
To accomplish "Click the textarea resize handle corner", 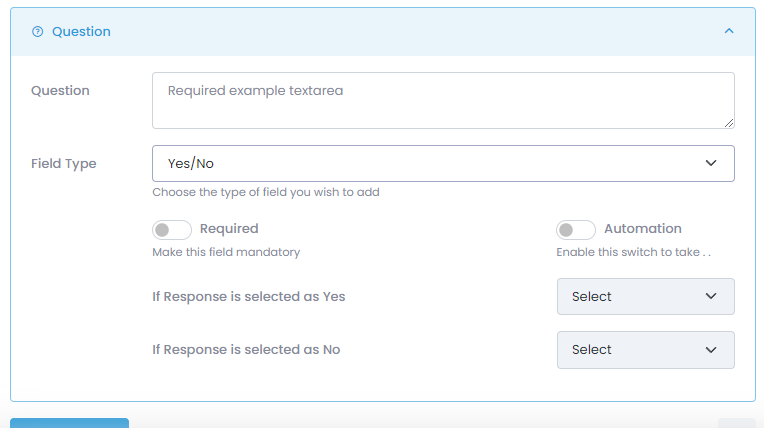I will [x=729, y=123].
